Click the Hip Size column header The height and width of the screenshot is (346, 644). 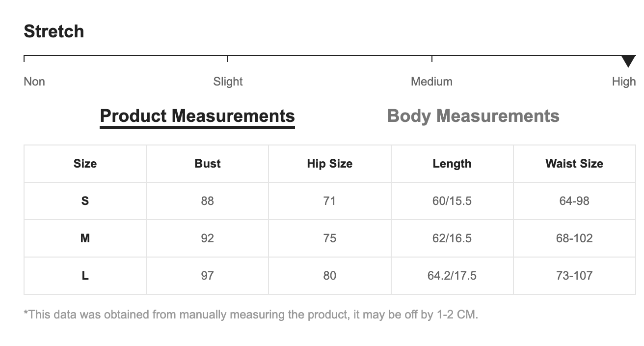coord(329,164)
